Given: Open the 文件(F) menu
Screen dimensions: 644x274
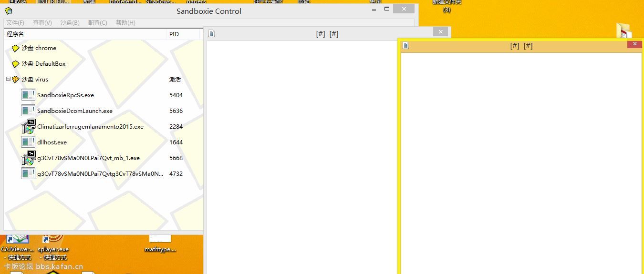Looking at the screenshot, I should (15, 22).
